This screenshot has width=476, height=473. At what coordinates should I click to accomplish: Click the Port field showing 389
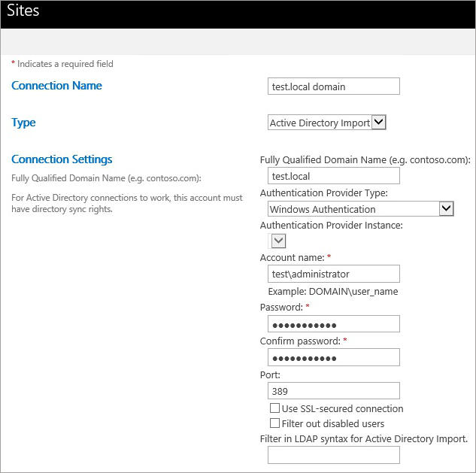click(x=334, y=391)
